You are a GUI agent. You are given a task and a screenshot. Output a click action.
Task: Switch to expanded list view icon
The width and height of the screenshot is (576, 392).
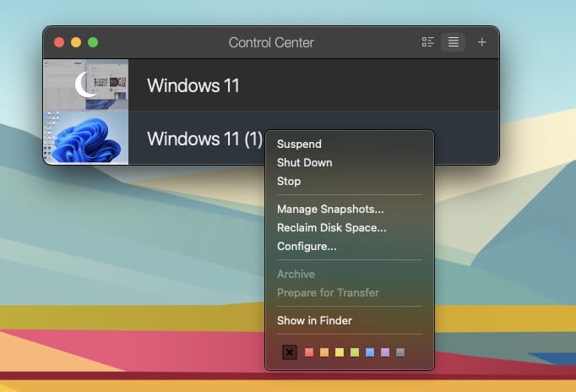[x=428, y=42]
